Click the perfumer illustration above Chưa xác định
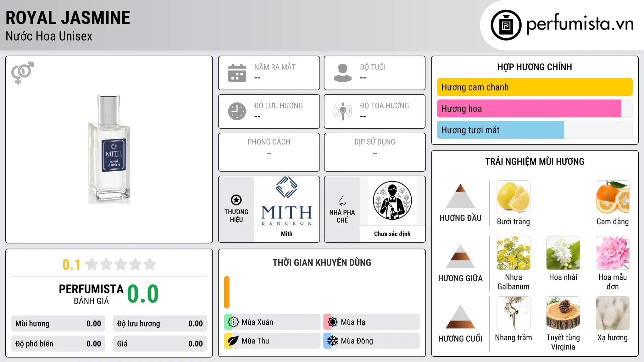 click(392, 200)
